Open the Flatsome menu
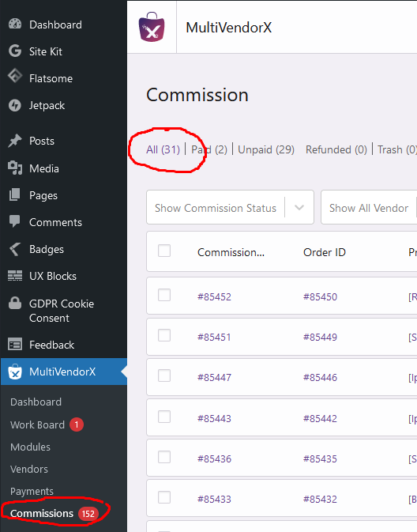 51,79
